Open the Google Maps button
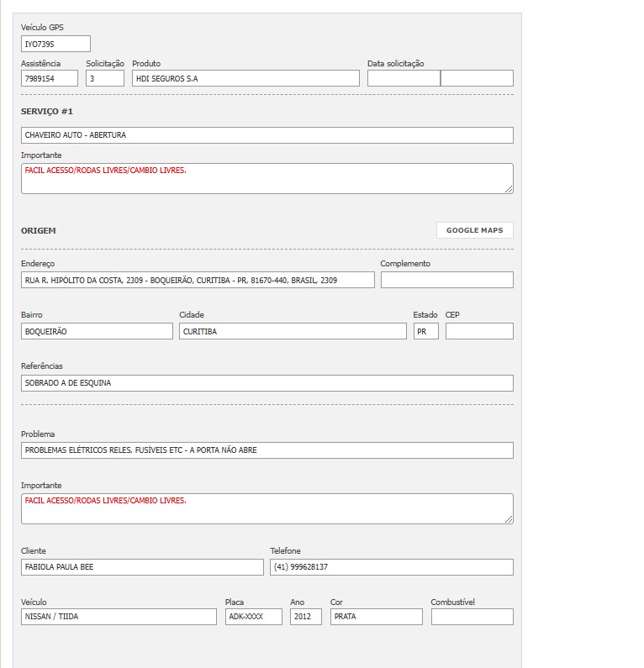The width and height of the screenshot is (644, 668). (x=474, y=230)
